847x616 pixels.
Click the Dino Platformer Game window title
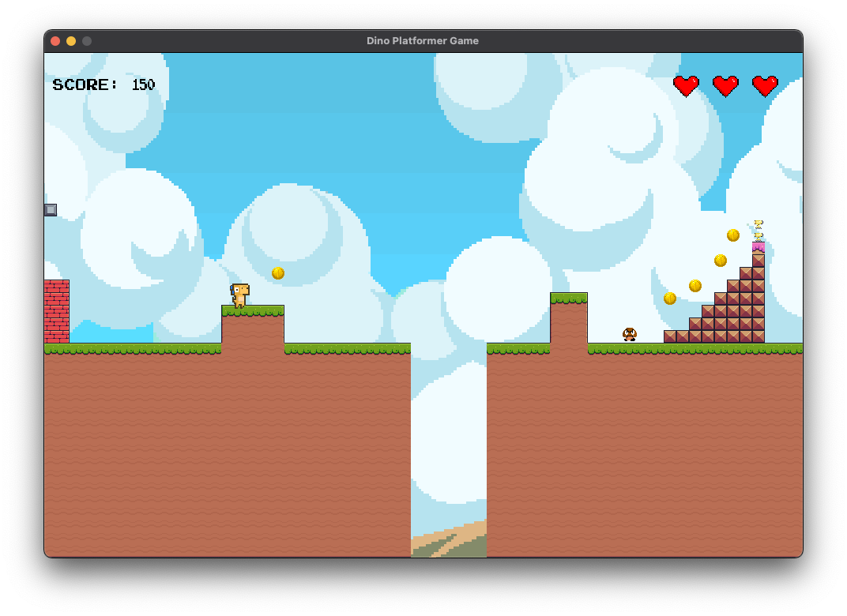(423, 41)
